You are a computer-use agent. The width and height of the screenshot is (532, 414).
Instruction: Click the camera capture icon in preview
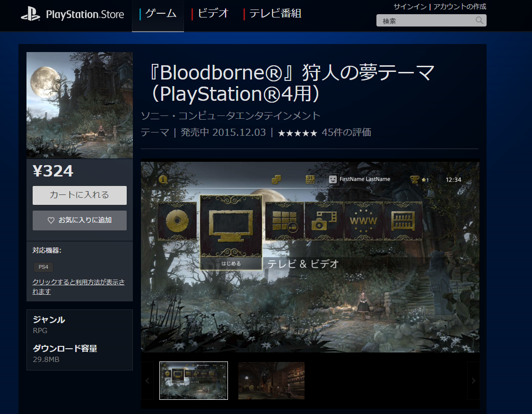point(323,221)
